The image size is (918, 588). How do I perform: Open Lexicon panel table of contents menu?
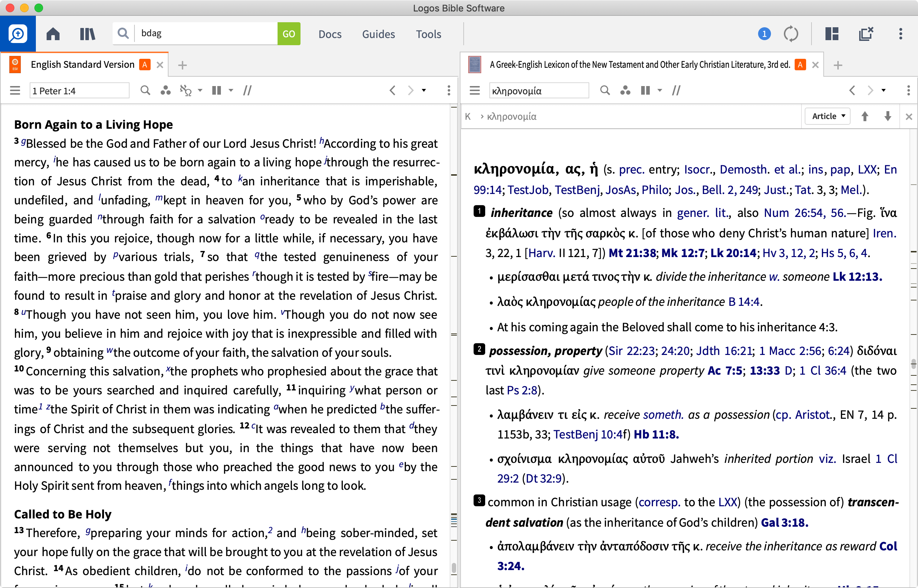(x=475, y=90)
